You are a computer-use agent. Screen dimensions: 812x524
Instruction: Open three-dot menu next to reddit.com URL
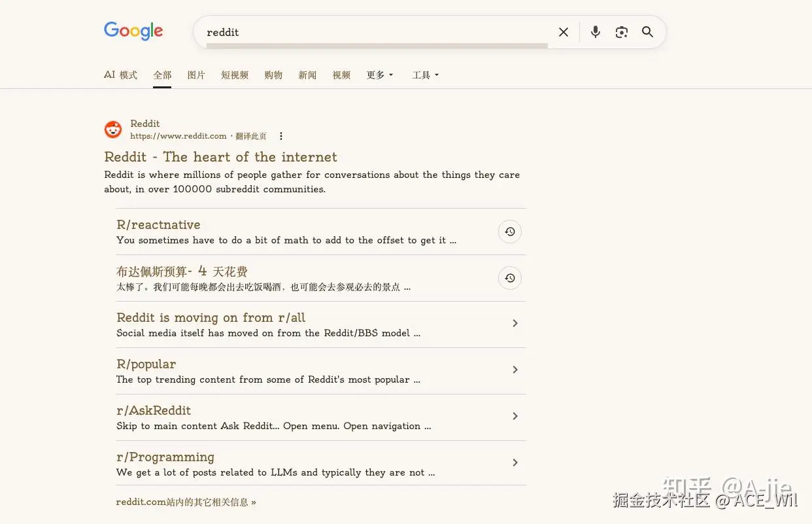tap(281, 136)
